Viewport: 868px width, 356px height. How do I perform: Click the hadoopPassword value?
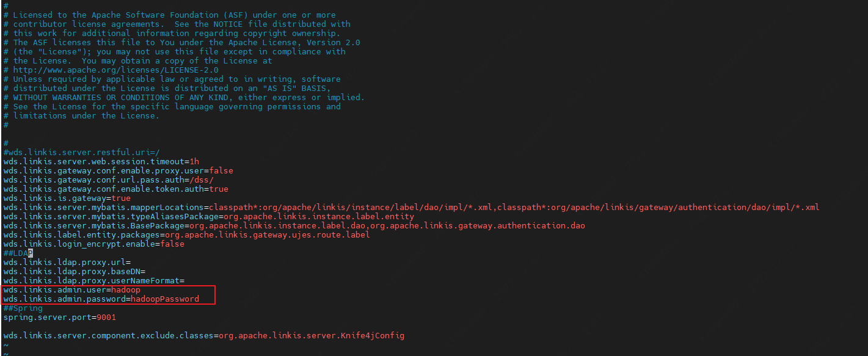[x=164, y=299]
